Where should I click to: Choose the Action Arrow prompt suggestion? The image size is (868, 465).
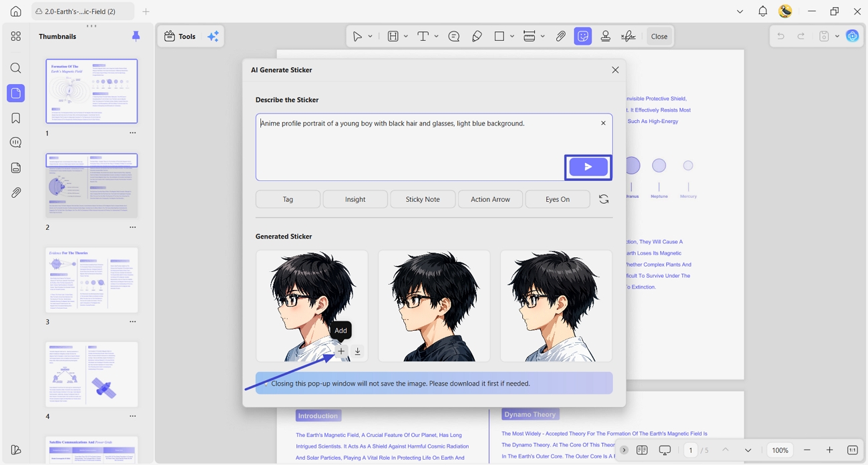point(490,199)
